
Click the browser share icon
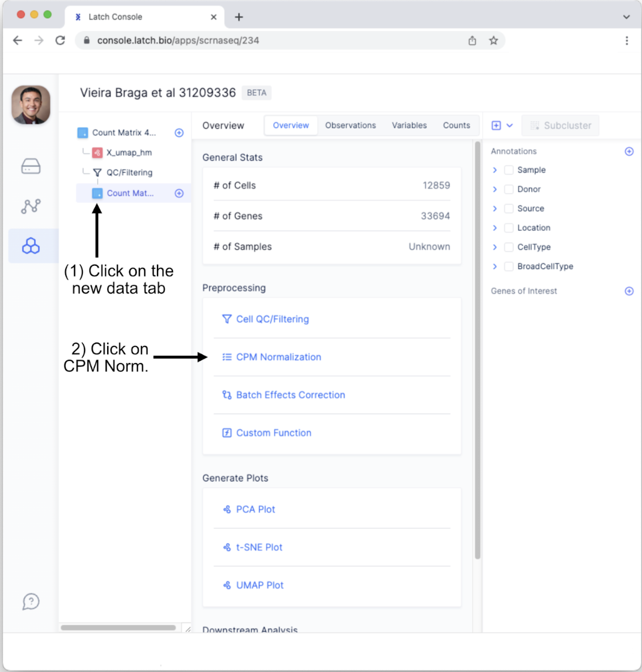(x=472, y=40)
